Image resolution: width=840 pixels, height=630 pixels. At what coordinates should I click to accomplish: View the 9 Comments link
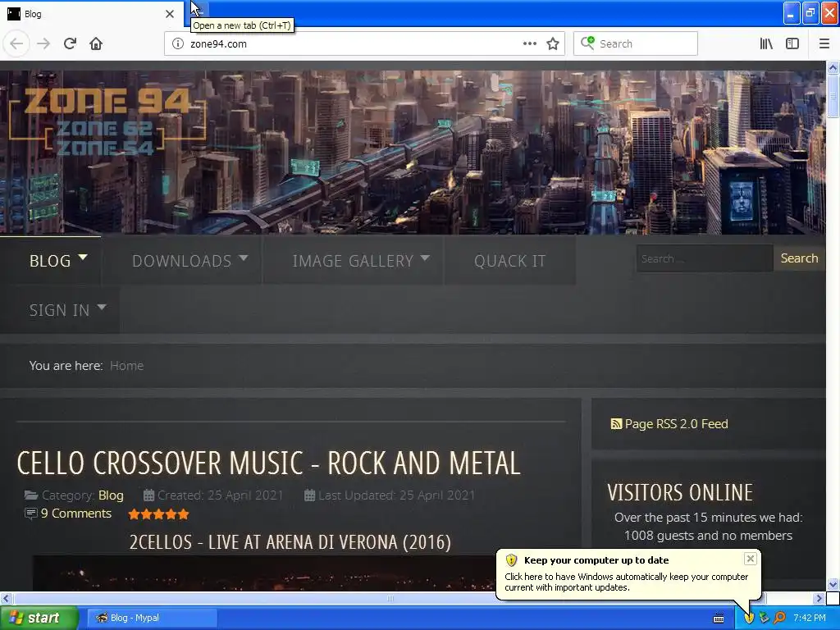(76, 514)
